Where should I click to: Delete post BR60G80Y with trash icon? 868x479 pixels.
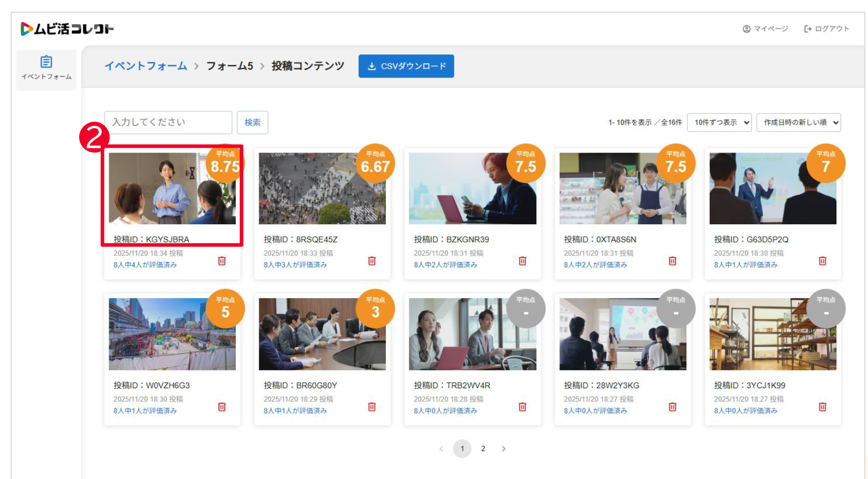coord(372,407)
